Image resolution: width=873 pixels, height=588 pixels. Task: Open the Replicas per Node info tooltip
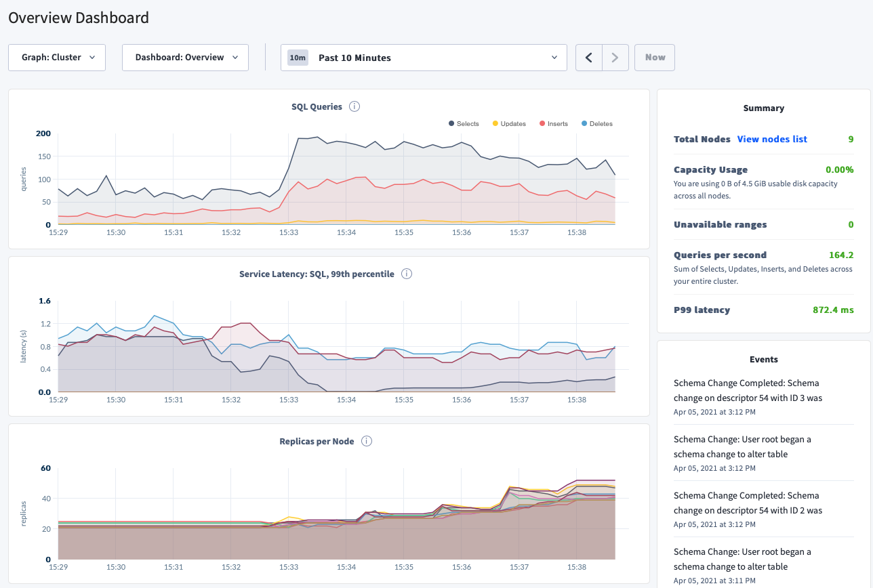coord(366,441)
